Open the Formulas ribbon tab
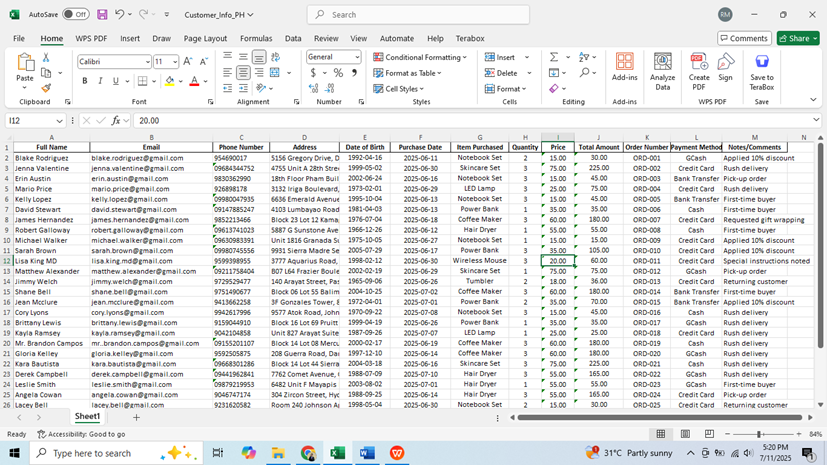Image resolution: width=827 pixels, height=465 pixels. [256, 38]
